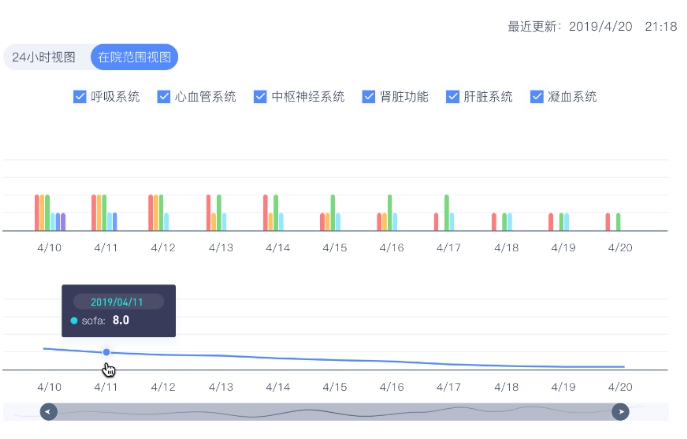Click the SOFA line data point at 4/11
This screenshot has height=439, width=687.
click(x=107, y=352)
